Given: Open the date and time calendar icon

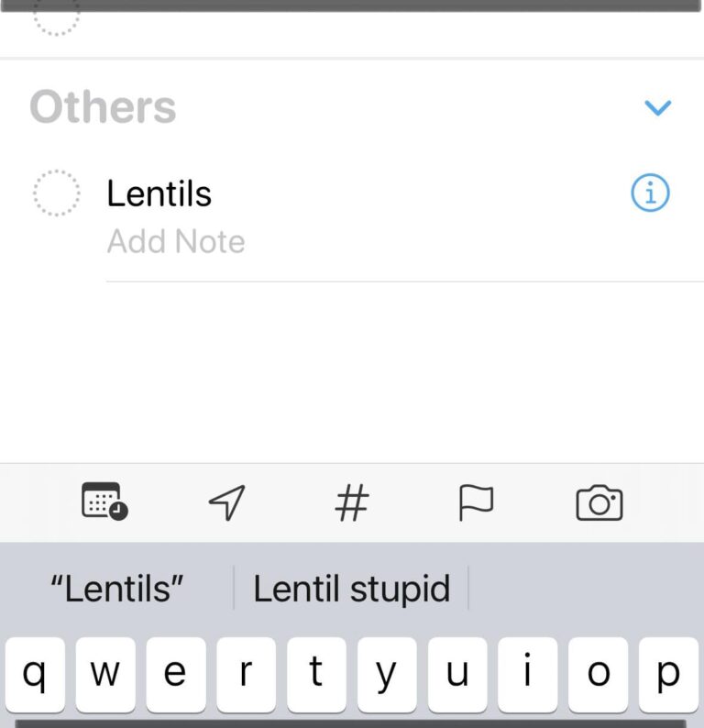Looking at the screenshot, I should (104, 502).
